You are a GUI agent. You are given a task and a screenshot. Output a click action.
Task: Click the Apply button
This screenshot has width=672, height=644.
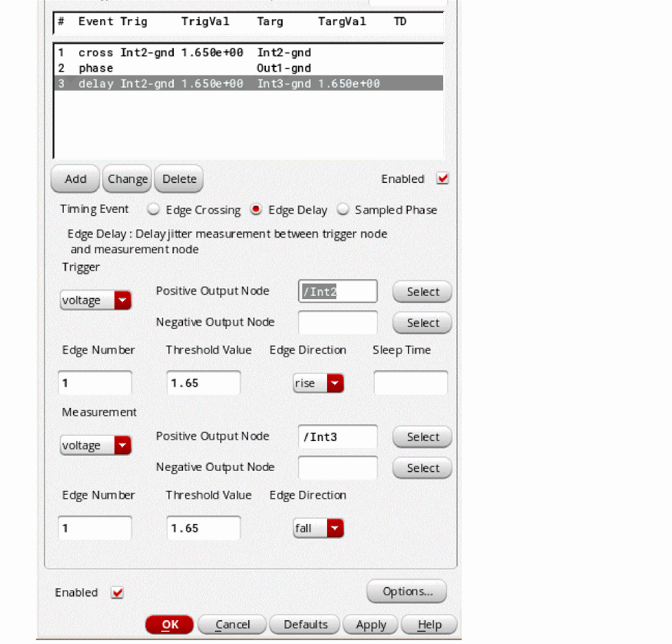coord(371,624)
